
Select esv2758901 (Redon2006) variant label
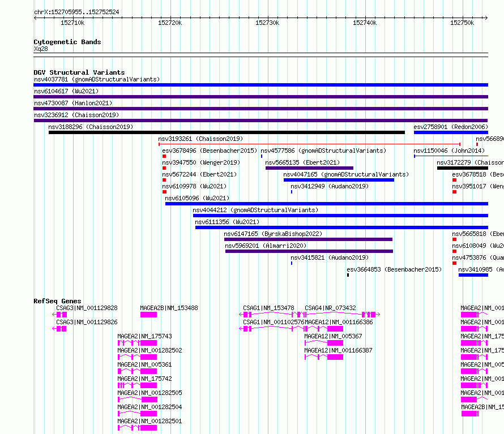point(451,127)
